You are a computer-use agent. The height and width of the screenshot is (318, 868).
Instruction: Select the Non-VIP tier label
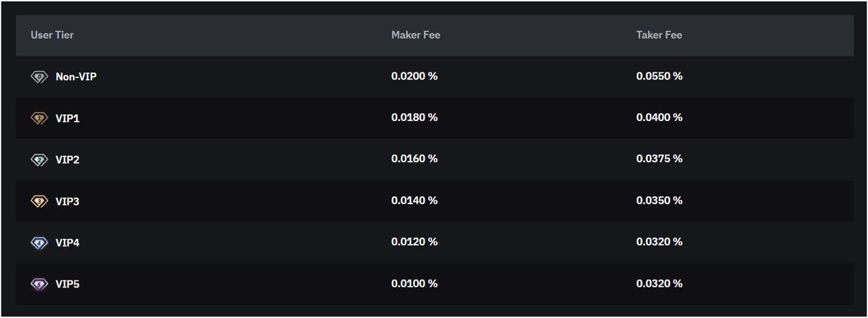76,77
